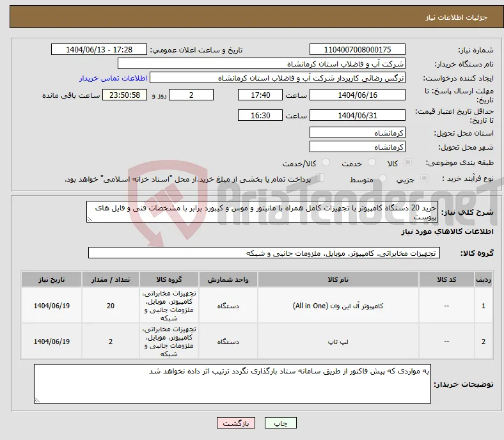
Task: Click the تعداد / مقدار column header
Action: point(111,279)
